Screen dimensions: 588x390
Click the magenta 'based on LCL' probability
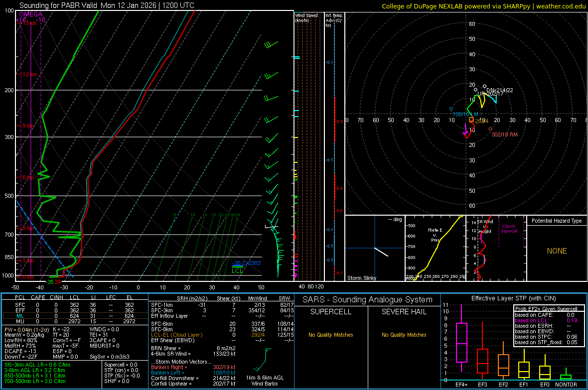546,320
